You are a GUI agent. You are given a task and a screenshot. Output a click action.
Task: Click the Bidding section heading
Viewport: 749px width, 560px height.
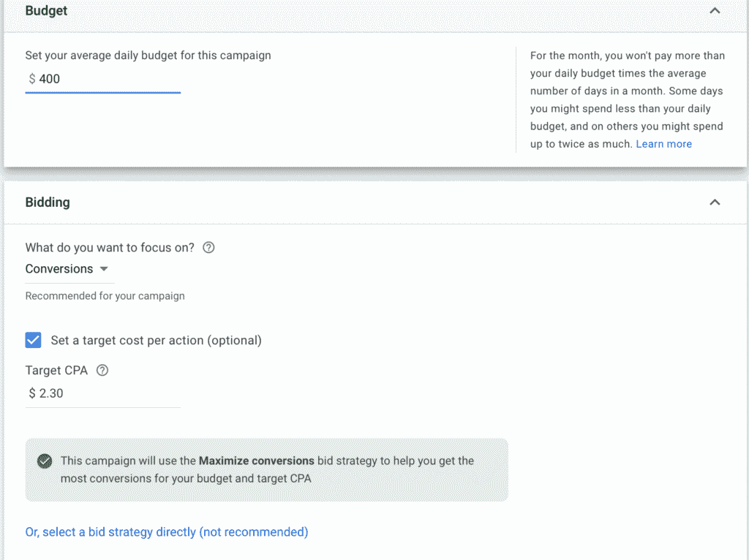(48, 203)
